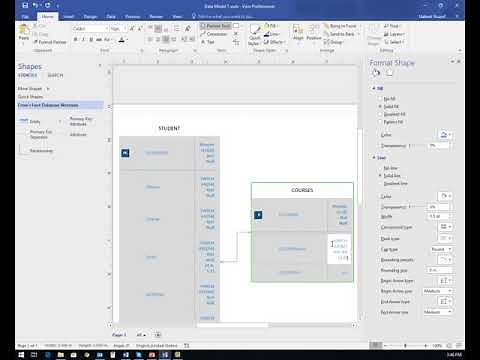Screen dimensions: 480x360
Task: Click the Save icon in title bar
Action: (26, 6)
